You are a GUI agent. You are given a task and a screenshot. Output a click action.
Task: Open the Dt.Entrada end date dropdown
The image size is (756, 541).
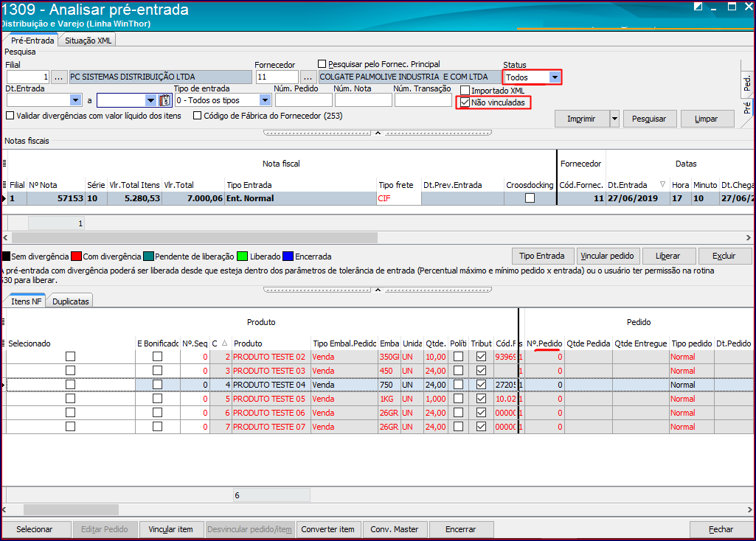click(x=151, y=100)
